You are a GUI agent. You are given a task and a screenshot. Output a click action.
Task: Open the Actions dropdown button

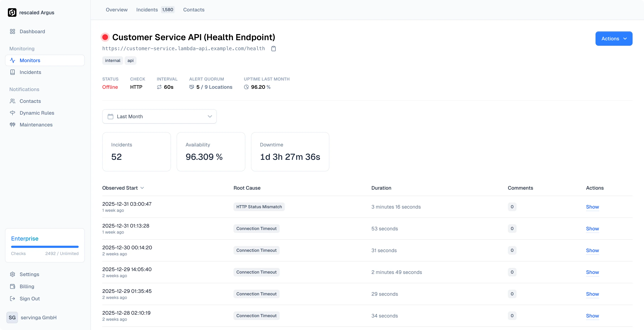coord(614,39)
